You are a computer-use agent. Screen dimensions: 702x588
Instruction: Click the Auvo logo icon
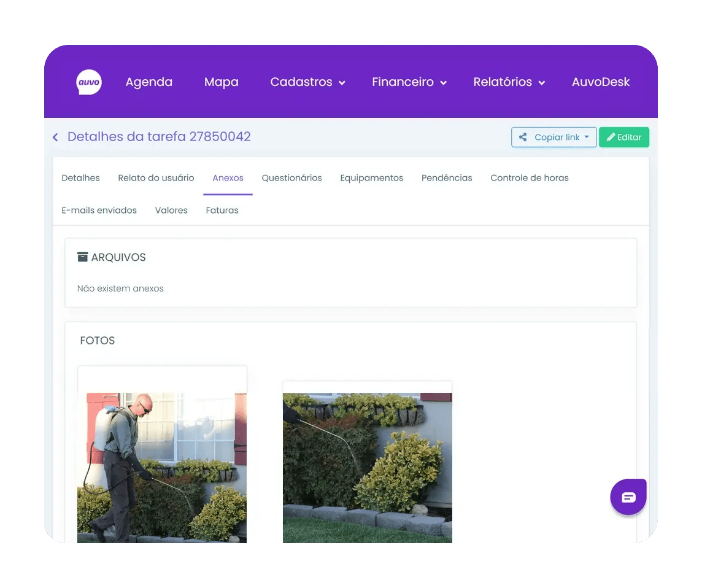(88, 82)
